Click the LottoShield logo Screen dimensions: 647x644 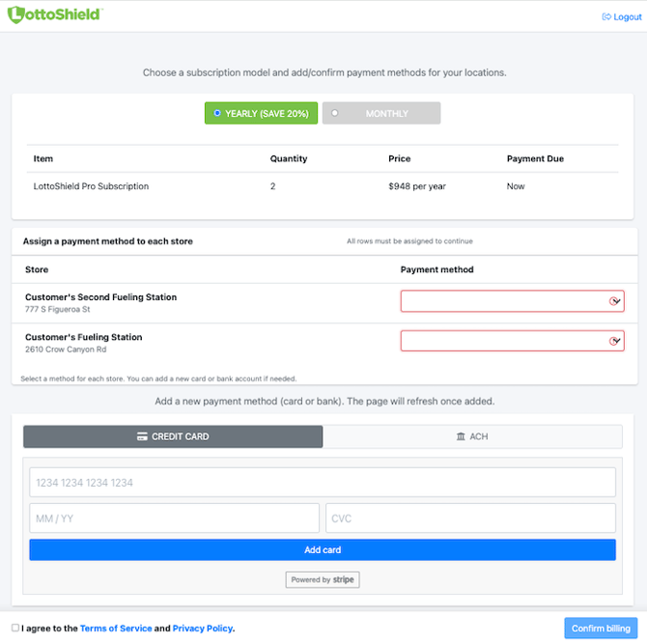coord(55,14)
